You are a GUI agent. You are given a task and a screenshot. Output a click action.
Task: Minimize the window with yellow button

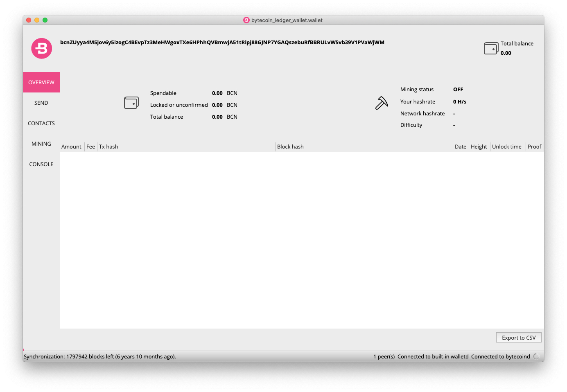click(37, 20)
